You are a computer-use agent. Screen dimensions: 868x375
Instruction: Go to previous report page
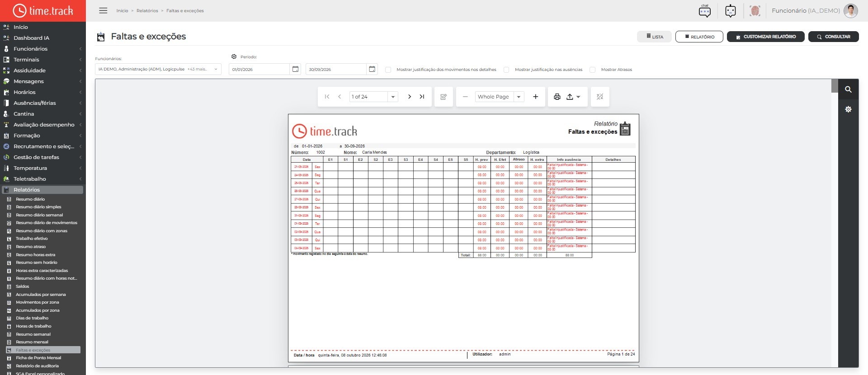[x=340, y=97]
